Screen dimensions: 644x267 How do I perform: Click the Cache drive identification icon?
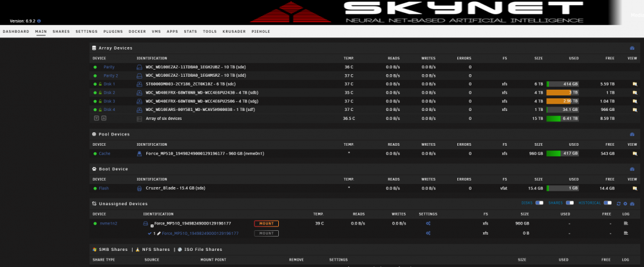(139, 153)
